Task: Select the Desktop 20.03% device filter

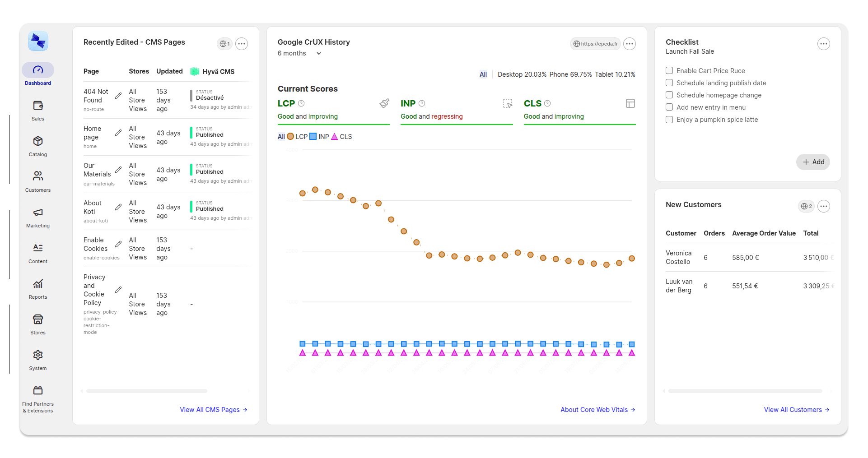Action: pyautogui.click(x=522, y=74)
